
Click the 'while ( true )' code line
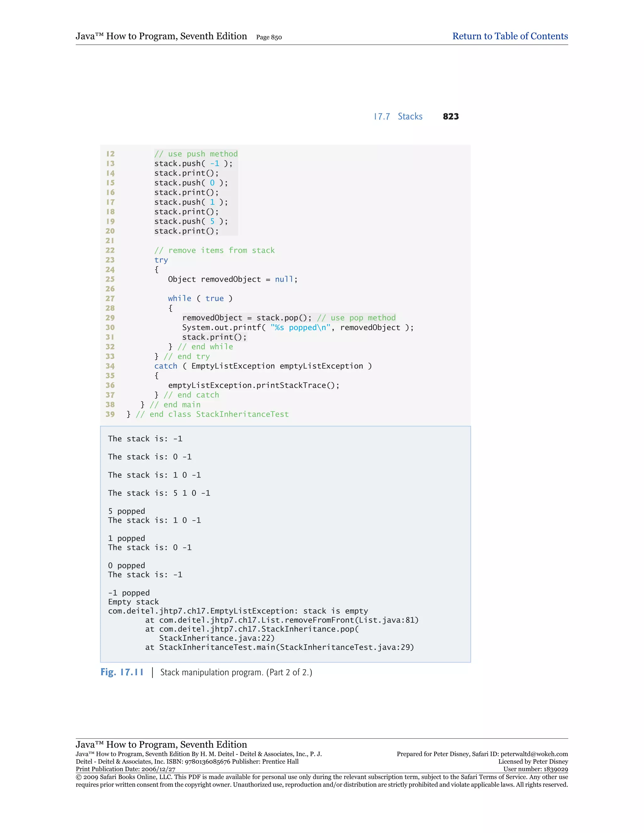(x=200, y=298)
